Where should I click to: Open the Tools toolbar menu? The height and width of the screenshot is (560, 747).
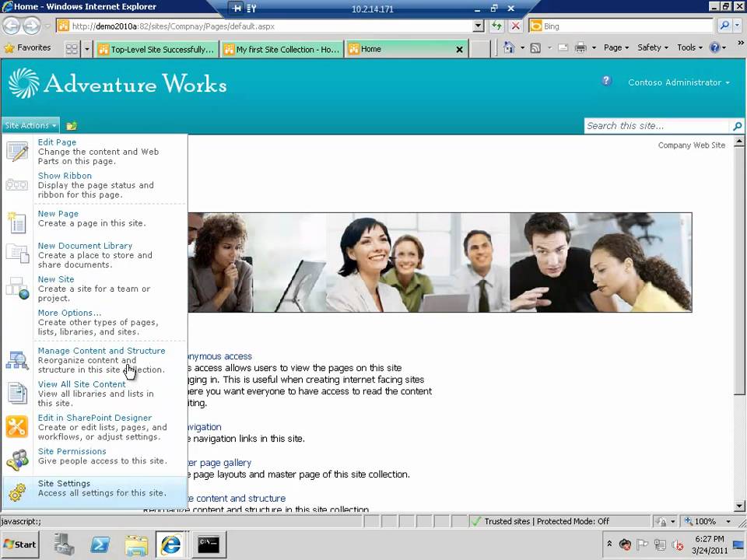click(x=689, y=47)
